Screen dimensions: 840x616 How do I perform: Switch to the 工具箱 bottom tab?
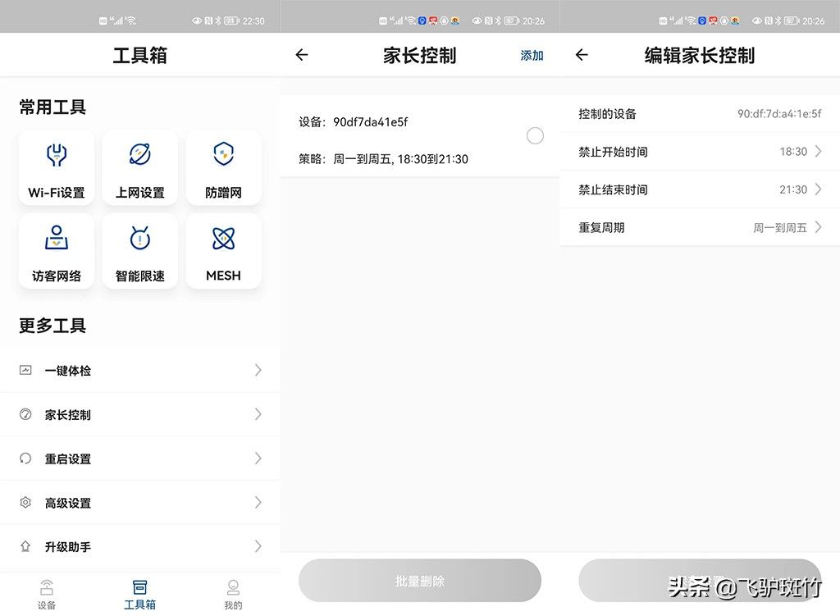coord(139,595)
